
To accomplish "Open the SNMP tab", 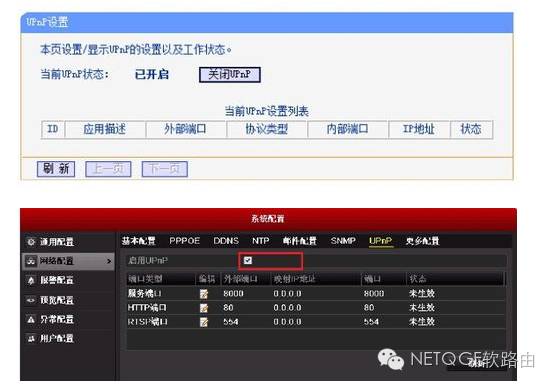I will pyautogui.click(x=343, y=241).
